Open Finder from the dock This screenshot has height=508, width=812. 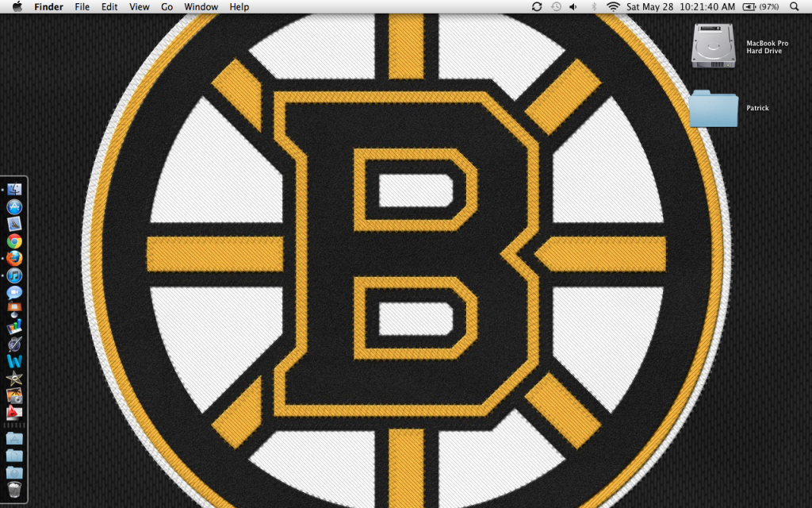14,190
